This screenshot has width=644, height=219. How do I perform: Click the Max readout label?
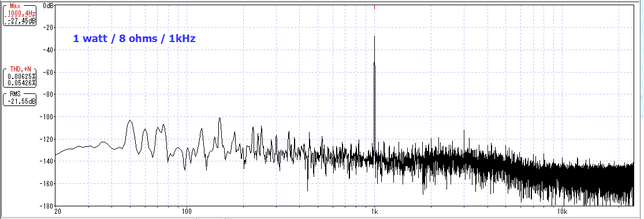click(15, 6)
